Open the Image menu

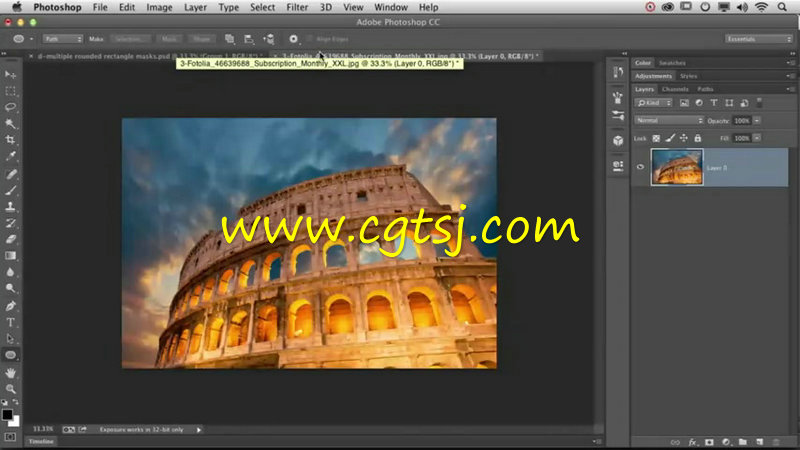click(x=159, y=7)
